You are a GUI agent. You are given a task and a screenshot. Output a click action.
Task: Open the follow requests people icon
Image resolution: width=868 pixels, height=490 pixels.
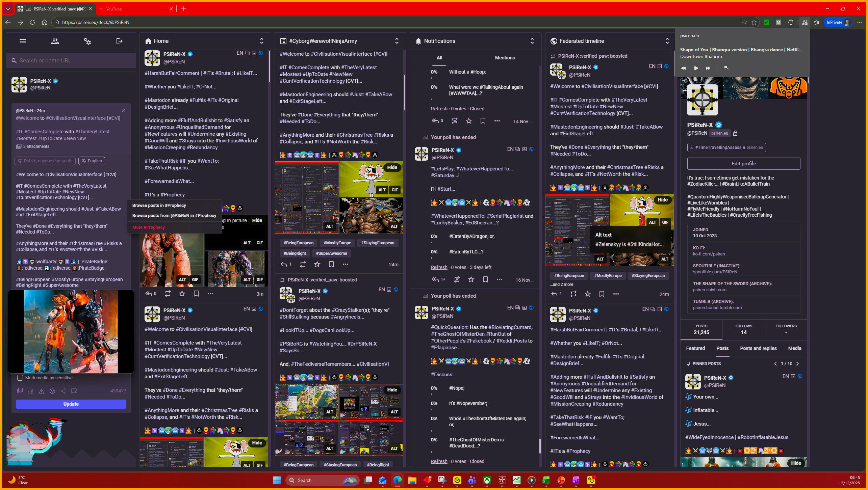[55, 41]
